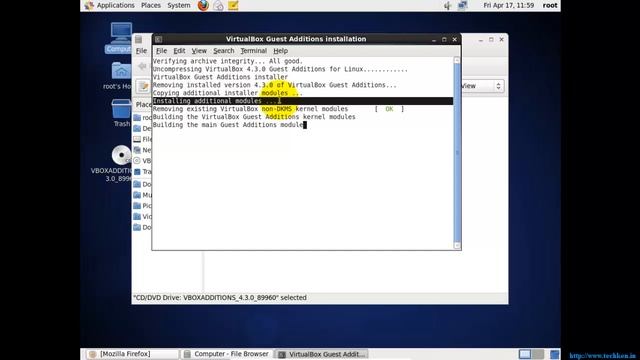Select the Vid videos folder in File Browser sidebar

[142, 216]
